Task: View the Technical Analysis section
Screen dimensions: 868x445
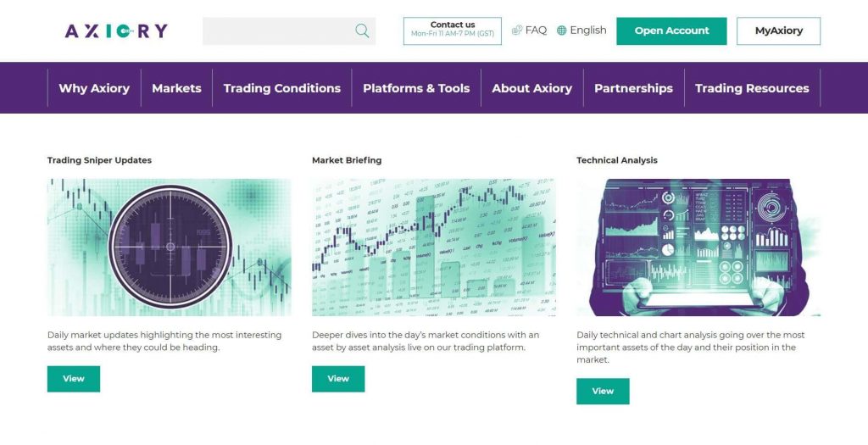Action: 603,392
